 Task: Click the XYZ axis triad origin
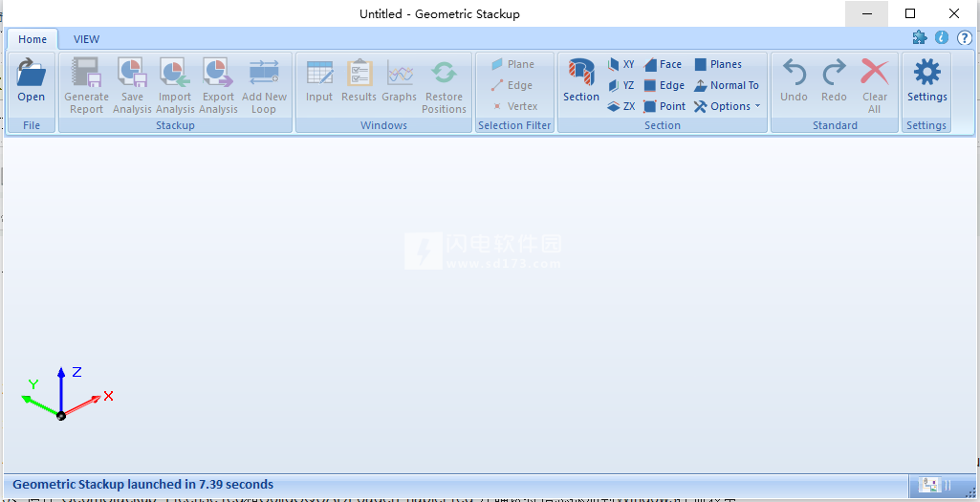pos(60,416)
